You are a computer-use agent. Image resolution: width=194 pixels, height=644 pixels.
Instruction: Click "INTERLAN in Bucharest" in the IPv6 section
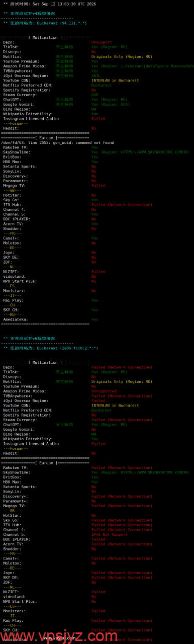(115, 406)
